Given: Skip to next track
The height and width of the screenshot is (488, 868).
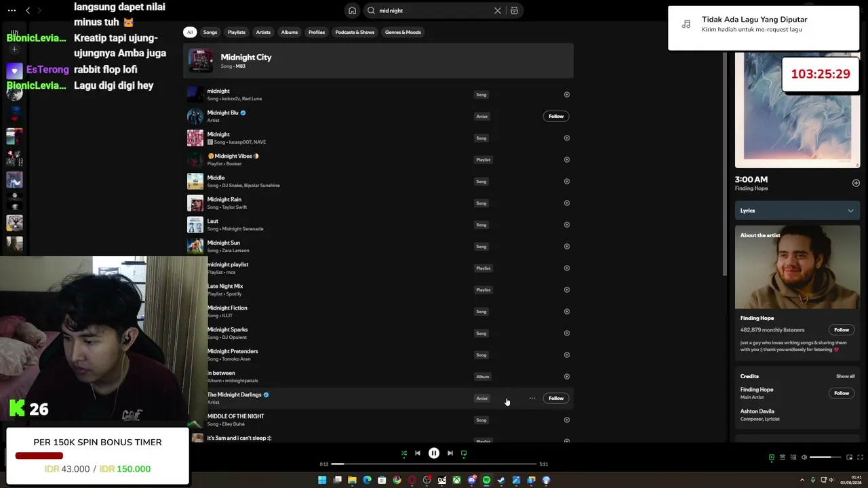Looking at the screenshot, I should point(450,453).
